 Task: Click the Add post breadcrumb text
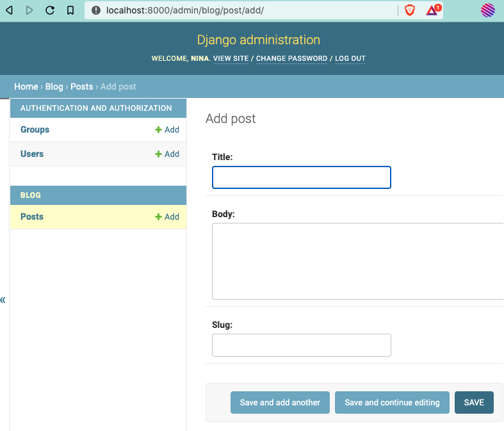tap(118, 86)
